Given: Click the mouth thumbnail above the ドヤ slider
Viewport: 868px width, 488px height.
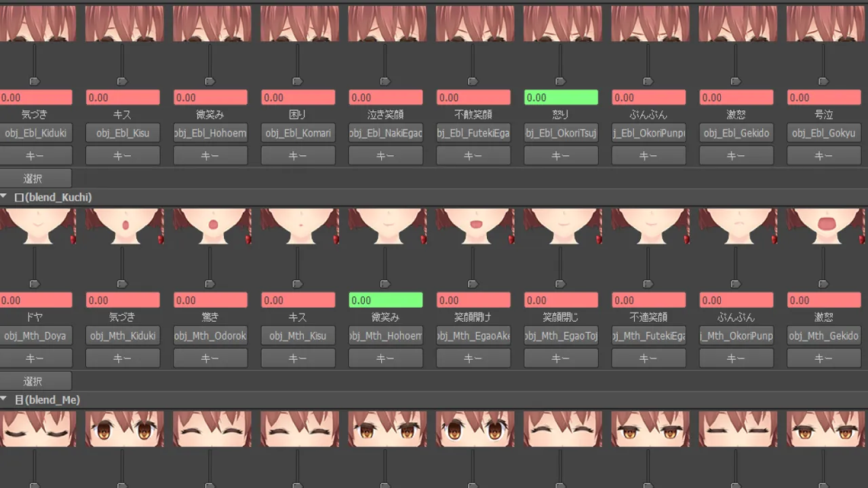Looking at the screenshot, I should coord(35,226).
